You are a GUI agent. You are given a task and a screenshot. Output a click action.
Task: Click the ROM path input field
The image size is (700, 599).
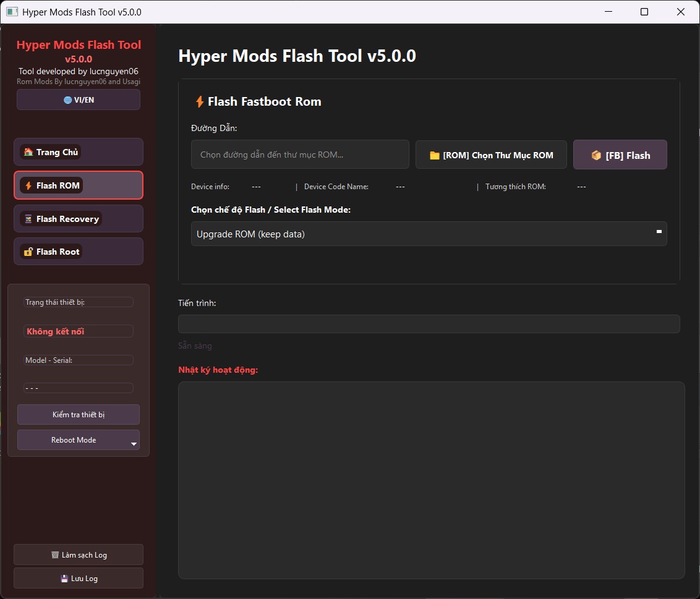click(x=299, y=155)
